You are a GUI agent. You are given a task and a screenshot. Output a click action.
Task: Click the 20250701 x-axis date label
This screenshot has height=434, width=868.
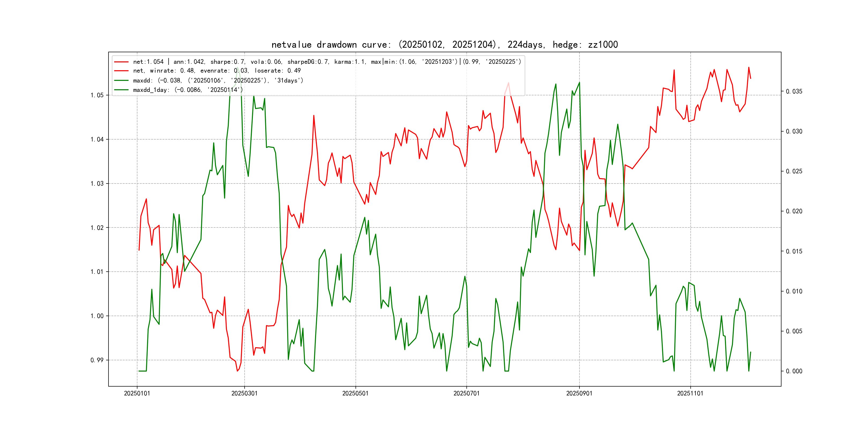tap(466, 394)
